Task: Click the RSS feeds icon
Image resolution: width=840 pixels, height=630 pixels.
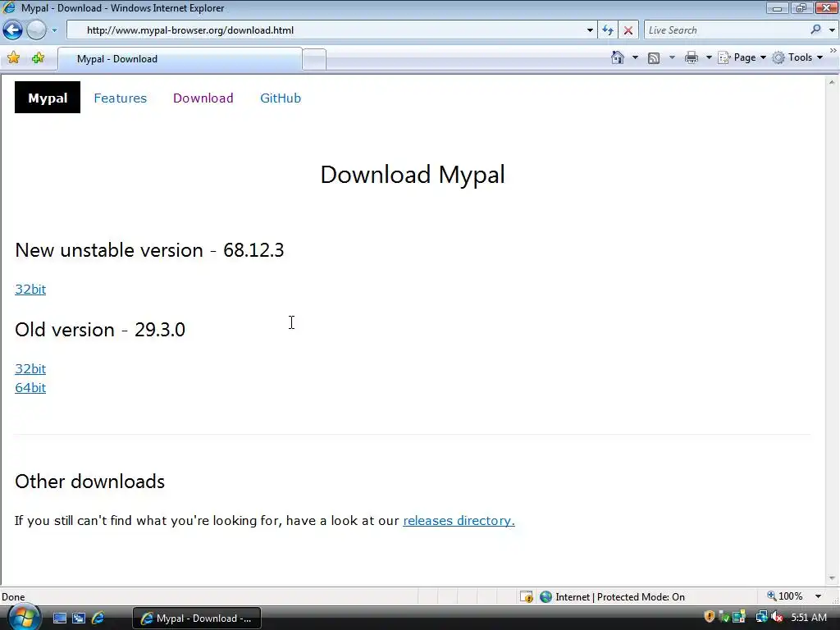Action: point(654,57)
